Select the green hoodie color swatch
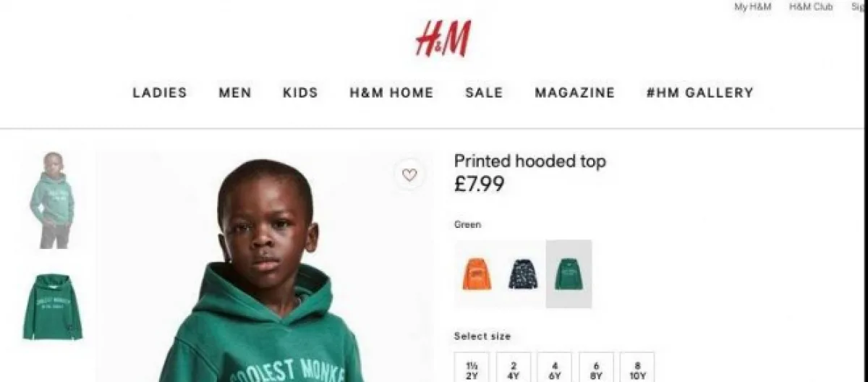 click(569, 273)
